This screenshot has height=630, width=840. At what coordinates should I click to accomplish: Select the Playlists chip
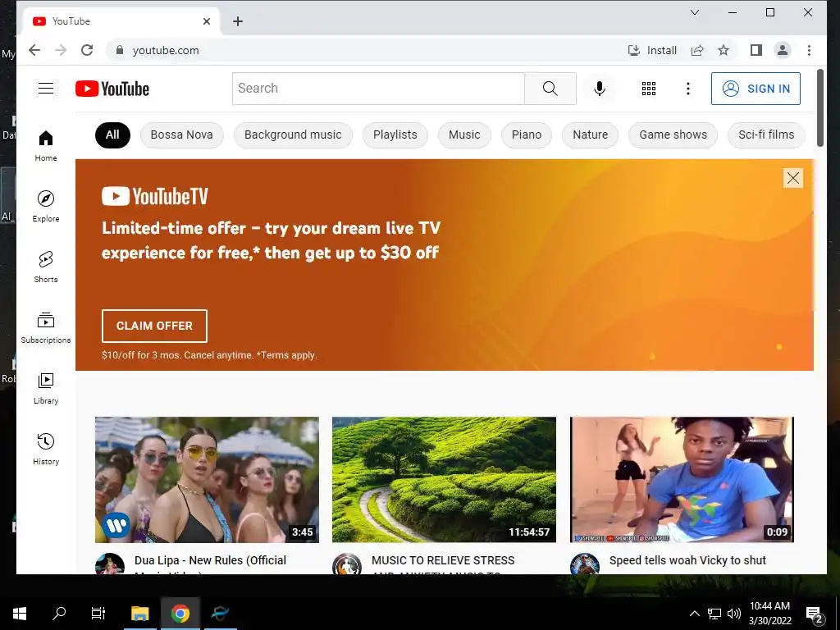click(x=395, y=135)
